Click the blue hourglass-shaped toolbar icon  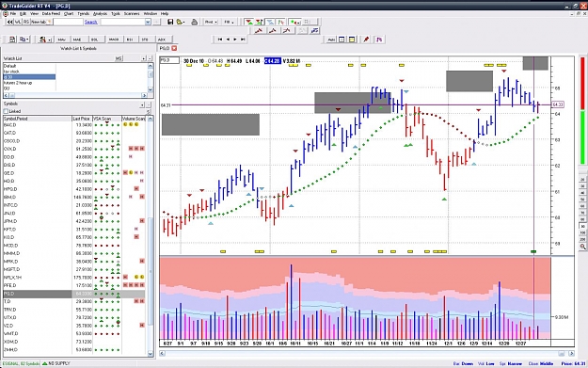click(x=270, y=22)
